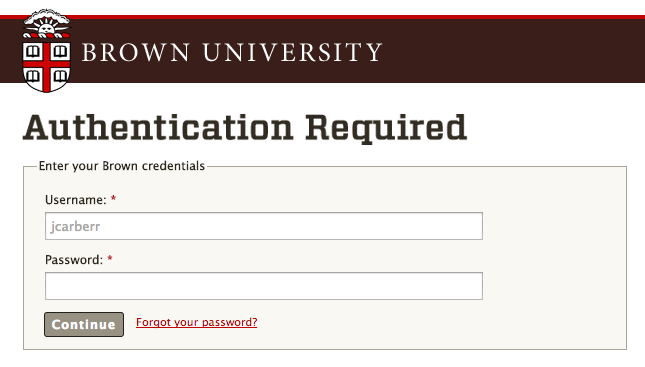This screenshot has height=367, width=645.
Task: Open the BROWN UNIVERSITY wordmark link
Action: pos(232,52)
